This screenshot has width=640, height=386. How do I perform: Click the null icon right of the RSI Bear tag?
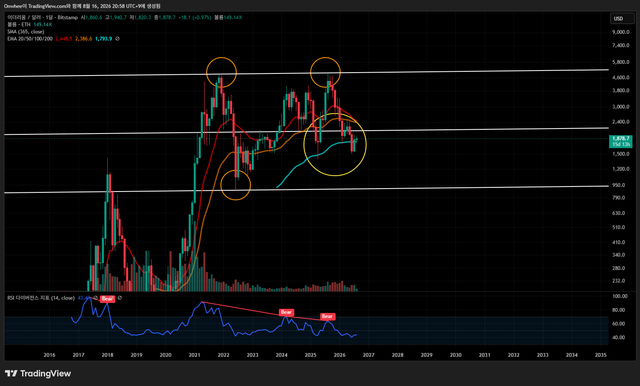click(x=120, y=298)
